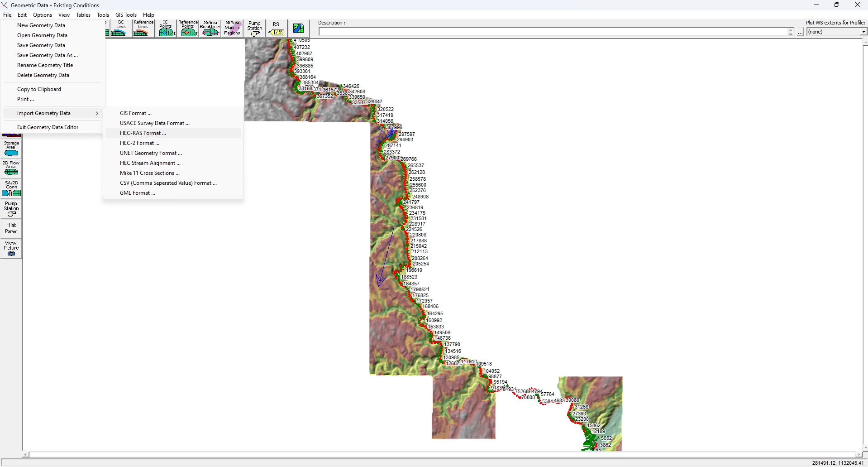Click the horizontal scrollbar track
The height and width of the screenshot is (467, 868).
click(442, 454)
